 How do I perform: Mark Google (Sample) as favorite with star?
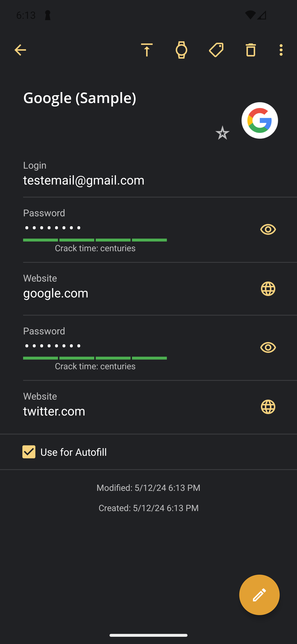tap(222, 133)
